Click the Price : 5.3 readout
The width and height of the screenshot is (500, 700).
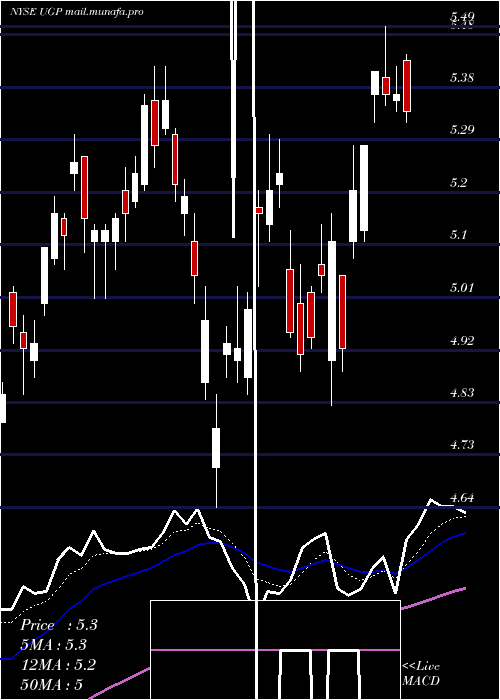[x=59, y=625]
